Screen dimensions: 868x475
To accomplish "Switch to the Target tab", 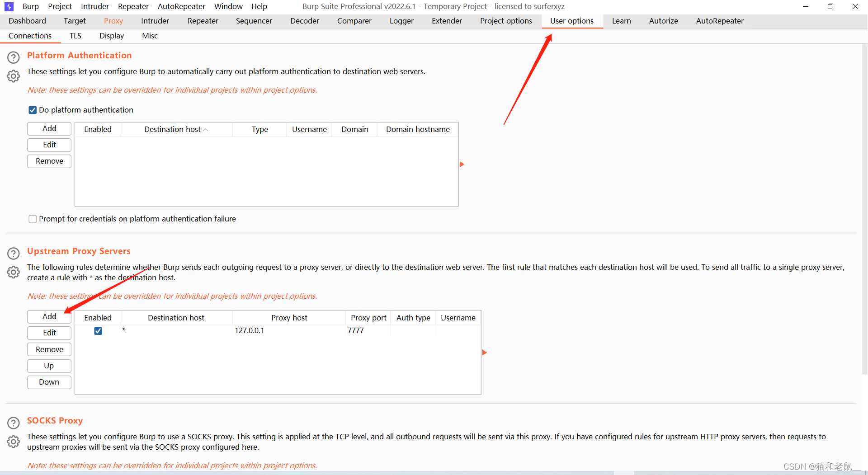I will [75, 21].
